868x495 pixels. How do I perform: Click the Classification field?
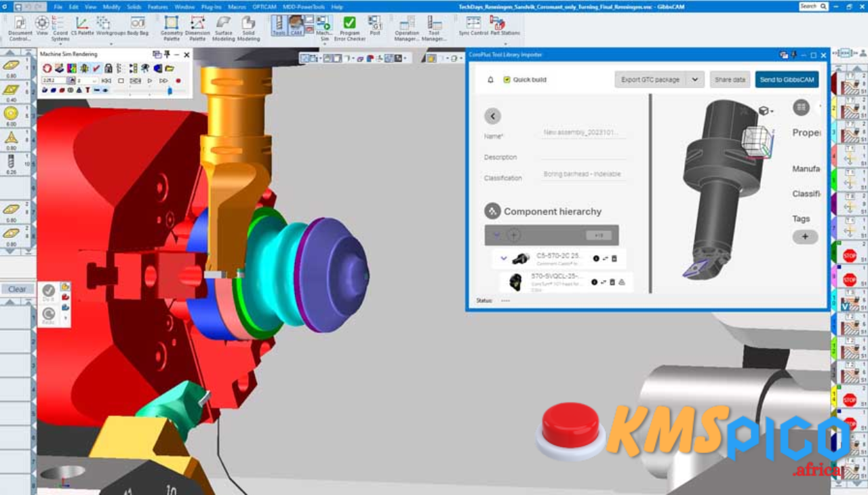click(584, 175)
